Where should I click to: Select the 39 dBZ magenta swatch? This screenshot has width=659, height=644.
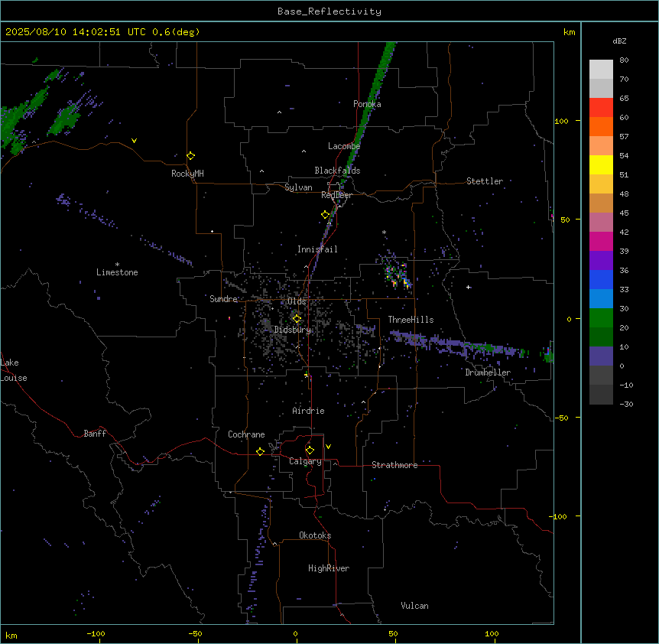click(x=601, y=241)
